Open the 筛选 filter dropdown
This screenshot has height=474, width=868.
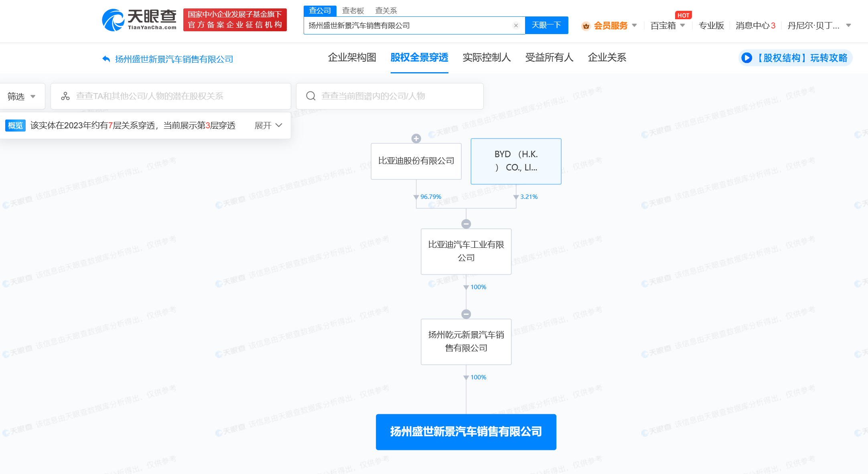click(22, 96)
